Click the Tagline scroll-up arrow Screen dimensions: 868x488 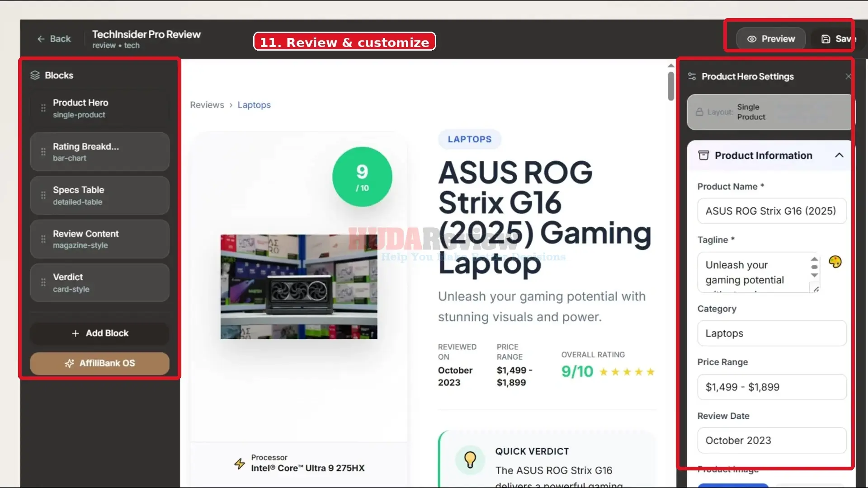click(814, 259)
